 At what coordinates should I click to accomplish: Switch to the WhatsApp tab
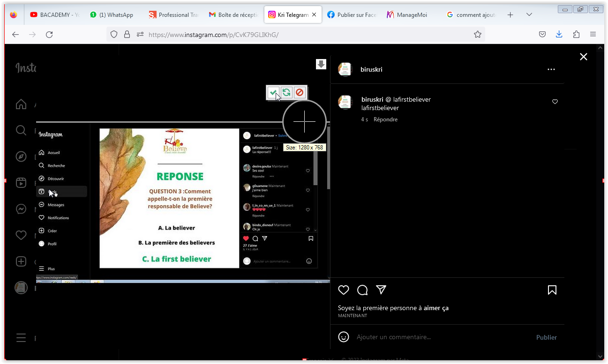115,15
